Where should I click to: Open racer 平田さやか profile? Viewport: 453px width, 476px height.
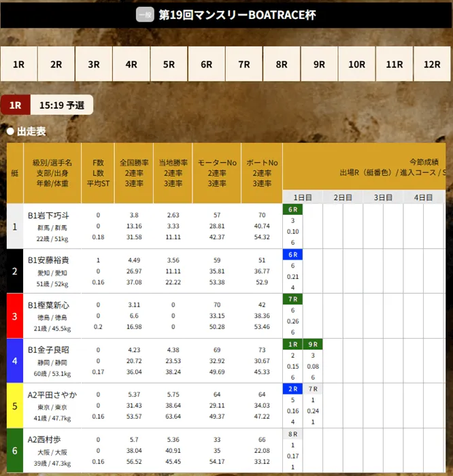(52, 394)
